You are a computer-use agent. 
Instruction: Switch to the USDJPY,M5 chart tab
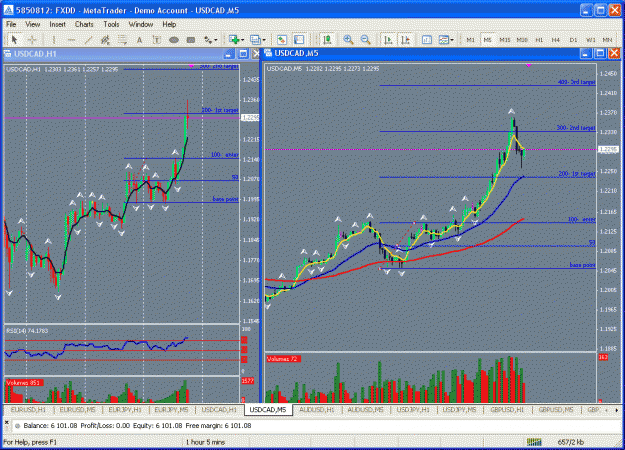click(x=459, y=409)
